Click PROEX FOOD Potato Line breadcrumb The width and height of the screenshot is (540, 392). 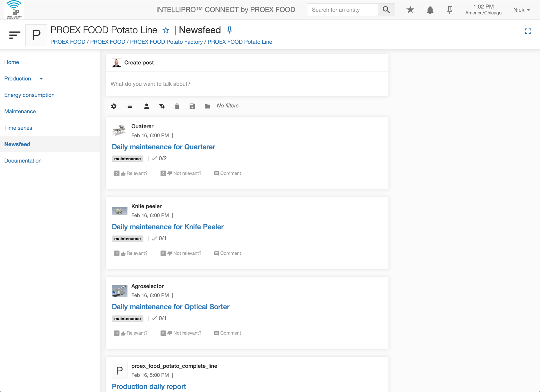[240, 42]
